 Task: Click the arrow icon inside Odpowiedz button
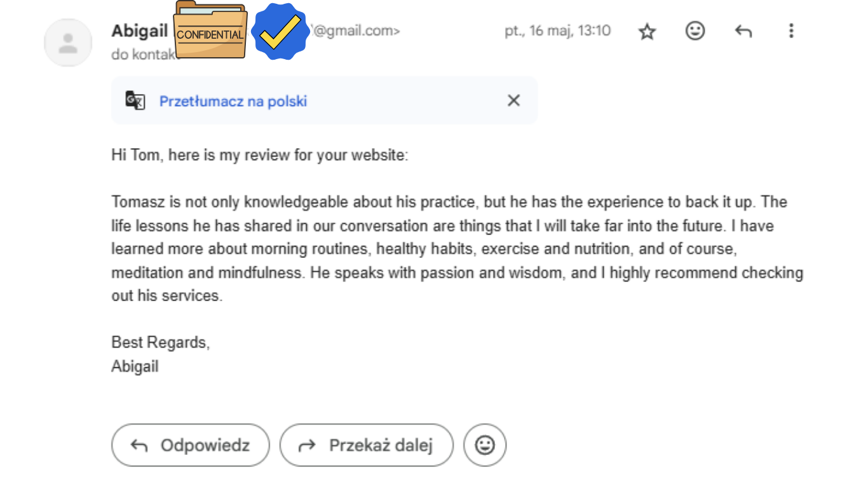[x=139, y=446]
